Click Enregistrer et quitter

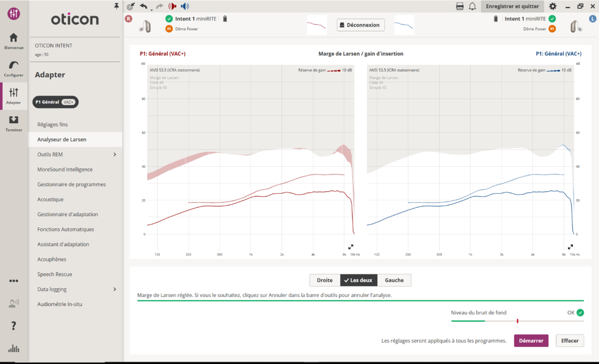click(512, 6)
